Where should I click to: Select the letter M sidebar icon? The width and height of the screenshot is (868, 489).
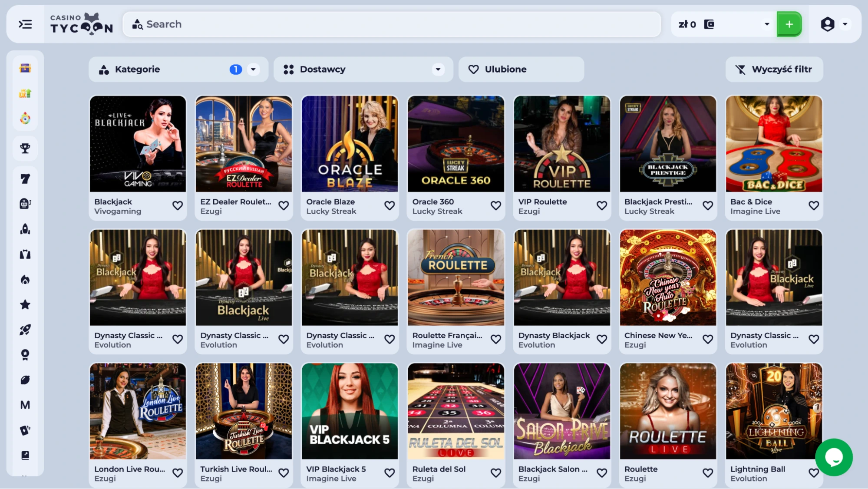25,405
